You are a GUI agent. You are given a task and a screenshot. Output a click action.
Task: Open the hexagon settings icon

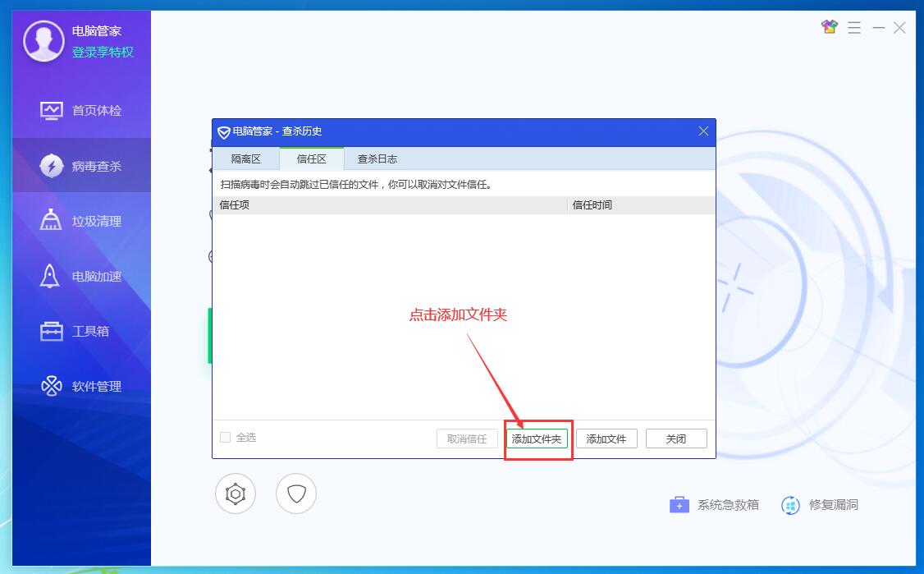[236, 494]
